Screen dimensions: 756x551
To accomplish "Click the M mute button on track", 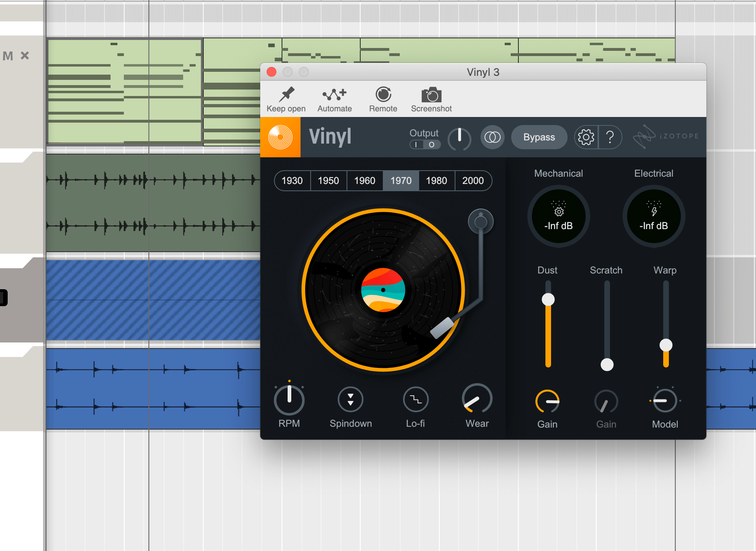I will pyautogui.click(x=8, y=56).
